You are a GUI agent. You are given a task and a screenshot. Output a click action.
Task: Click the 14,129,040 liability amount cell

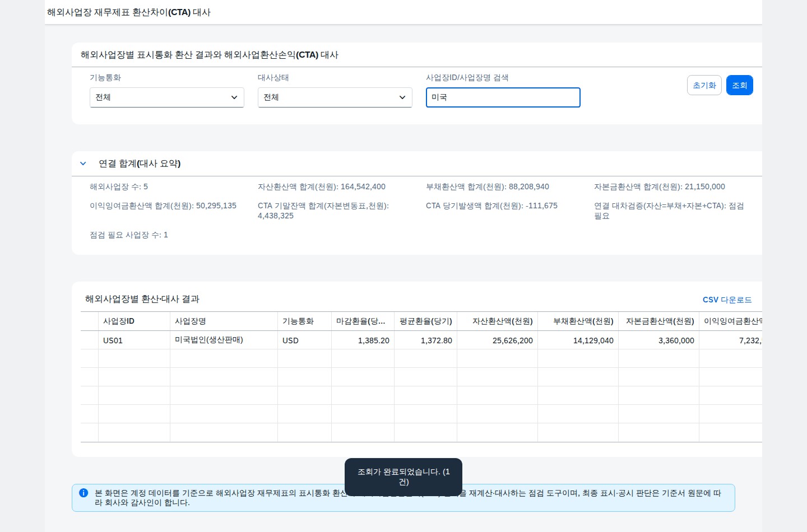578,340
